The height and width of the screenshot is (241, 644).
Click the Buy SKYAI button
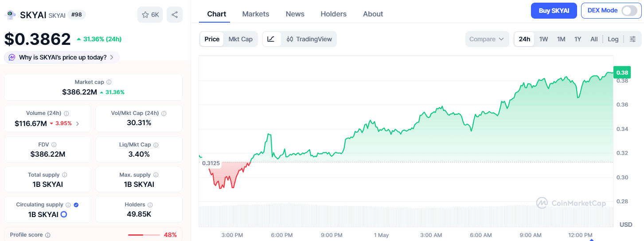tap(554, 11)
